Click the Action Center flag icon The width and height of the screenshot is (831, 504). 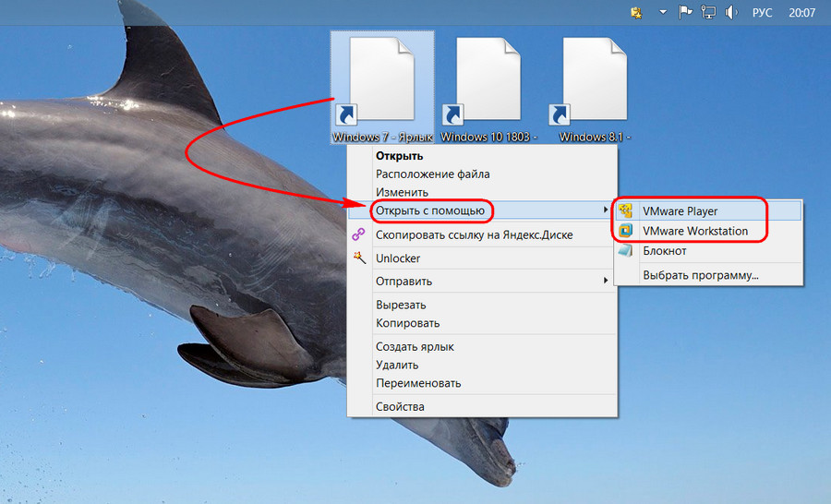(x=685, y=12)
